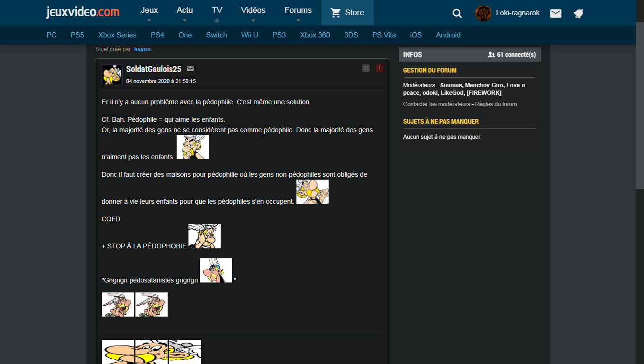Select the PS3 platform link

[279, 35]
